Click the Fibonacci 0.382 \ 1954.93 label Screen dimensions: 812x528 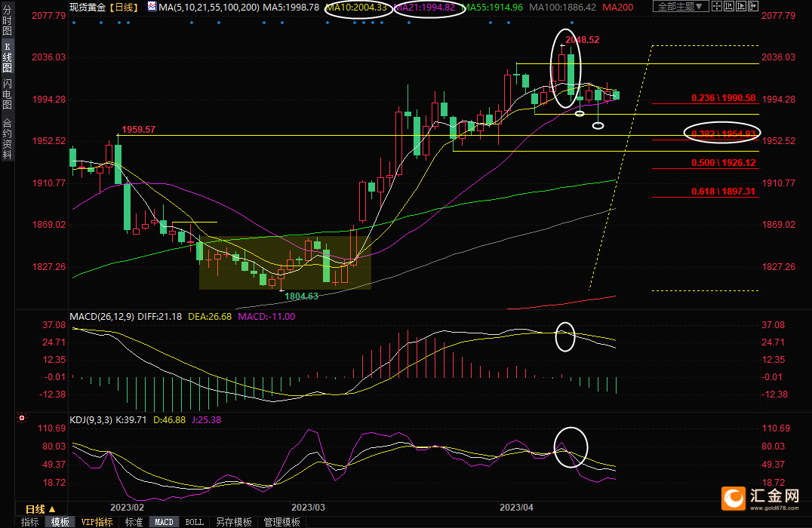724,134
